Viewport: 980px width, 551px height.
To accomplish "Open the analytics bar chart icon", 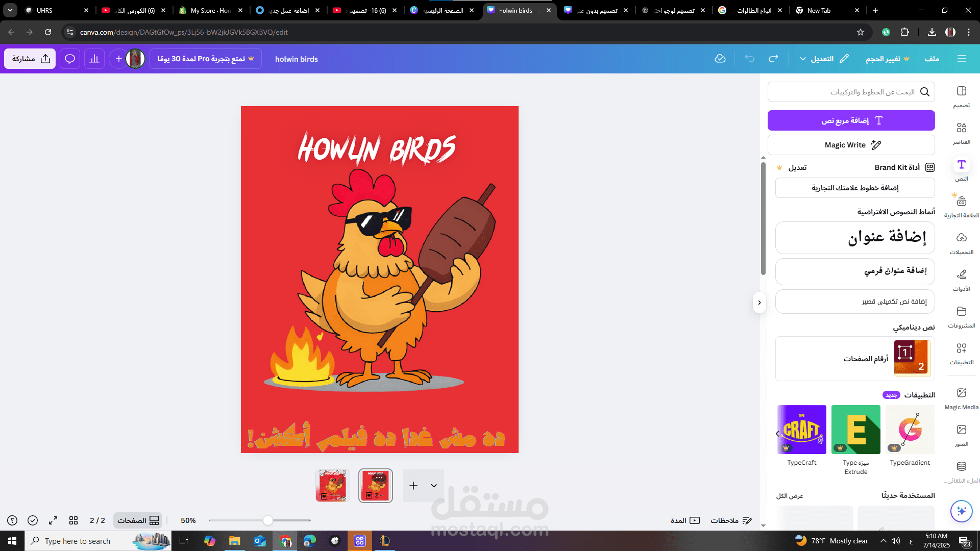I will click(94, 59).
